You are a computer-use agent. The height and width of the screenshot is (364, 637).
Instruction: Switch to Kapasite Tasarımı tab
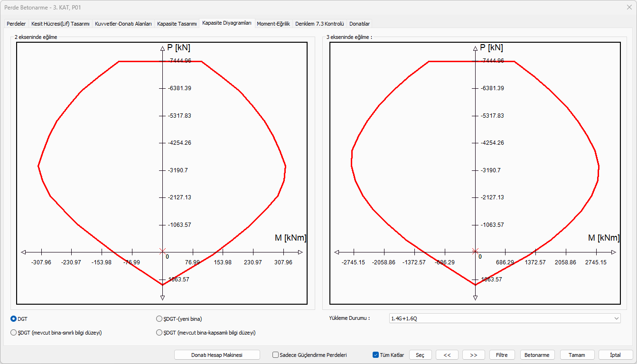177,24
